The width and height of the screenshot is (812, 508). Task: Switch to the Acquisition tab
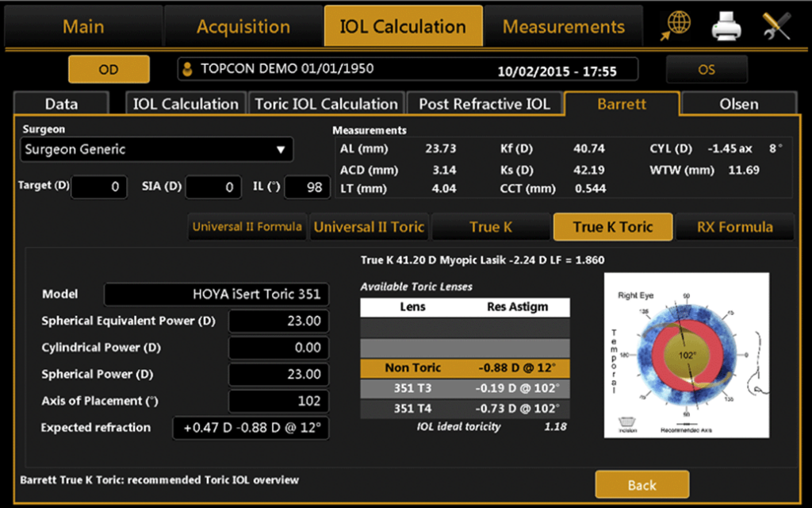click(x=243, y=26)
